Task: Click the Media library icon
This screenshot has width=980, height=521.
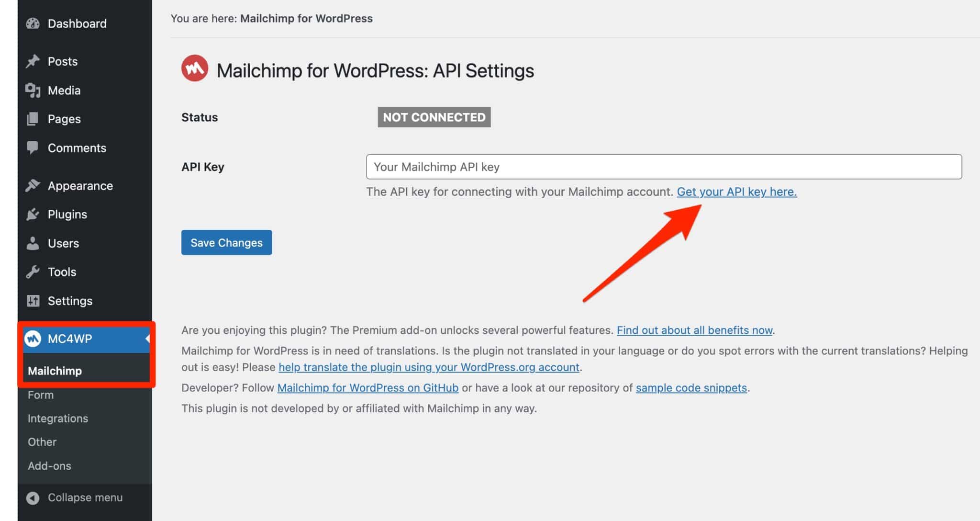Action: tap(33, 91)
